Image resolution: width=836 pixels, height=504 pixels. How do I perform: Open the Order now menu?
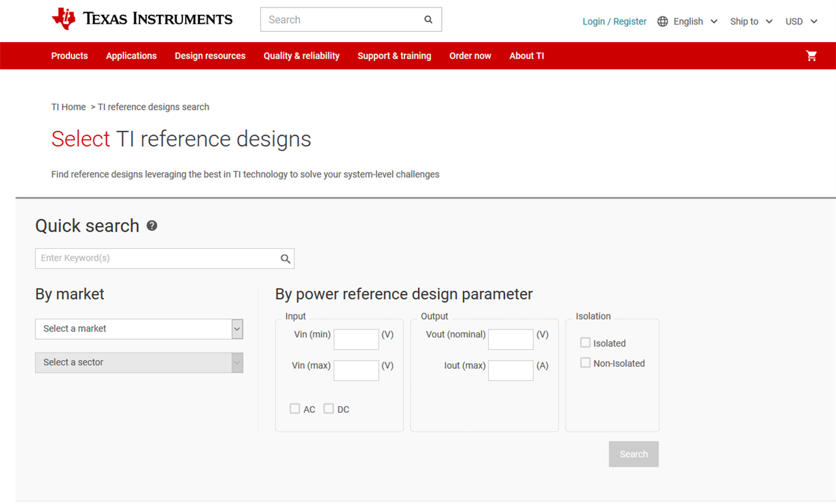tap(470, 56)
